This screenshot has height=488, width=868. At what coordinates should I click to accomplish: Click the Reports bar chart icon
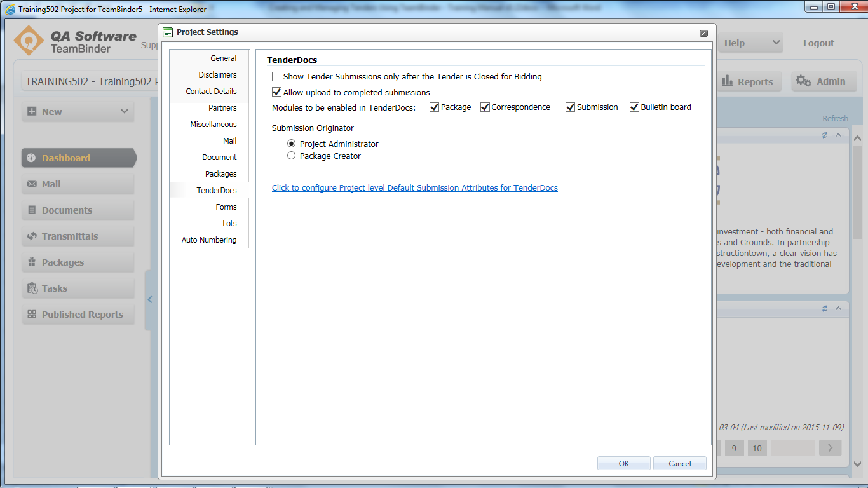(x=727, y=81)
